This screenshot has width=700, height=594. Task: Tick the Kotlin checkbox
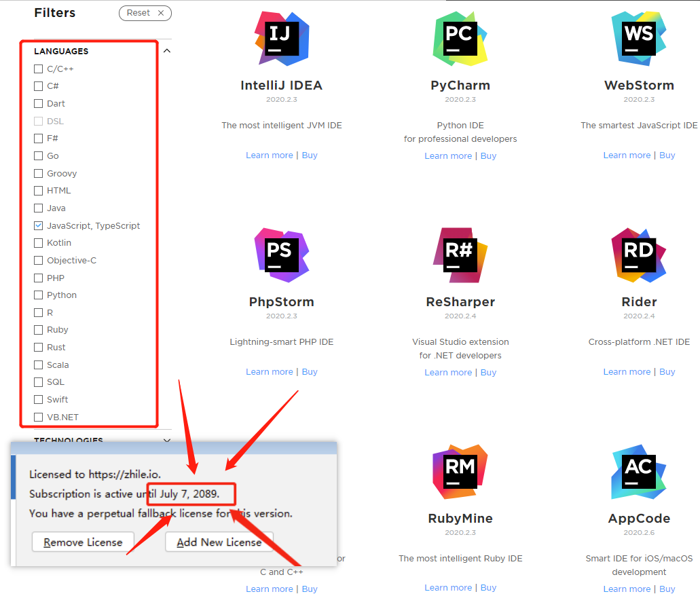pyautogui.click(x=39, y=243)
